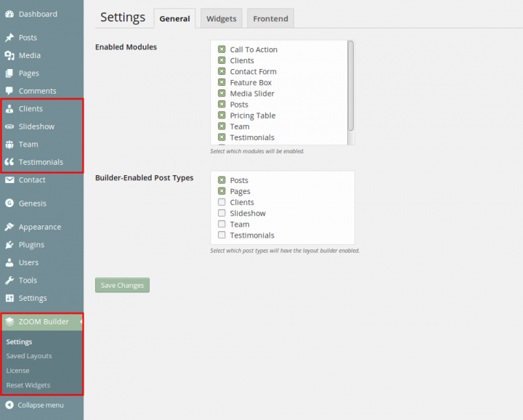Click the Settings sliders icon in sidebar

[9, 298]
